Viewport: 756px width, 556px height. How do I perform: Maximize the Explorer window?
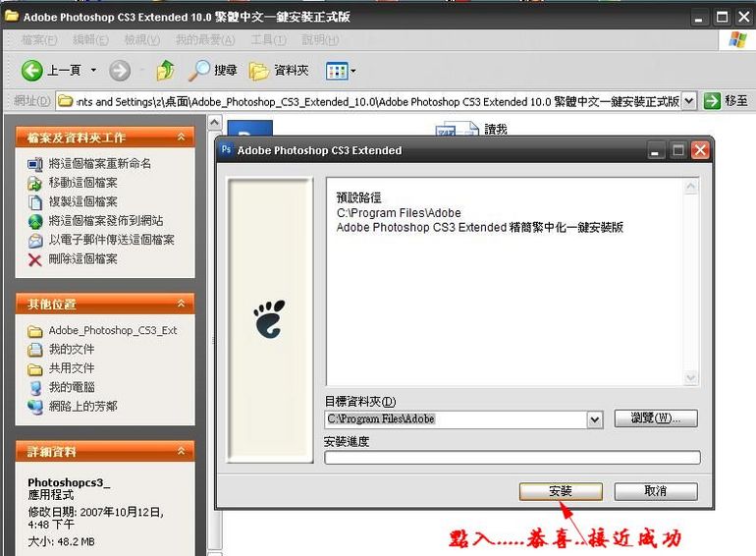click(722, 18)
